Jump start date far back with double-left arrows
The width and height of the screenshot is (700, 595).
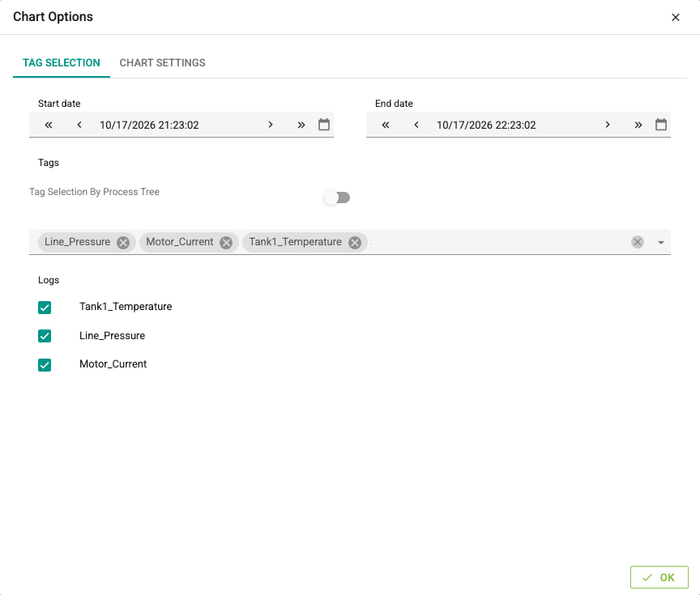point(49,125)
